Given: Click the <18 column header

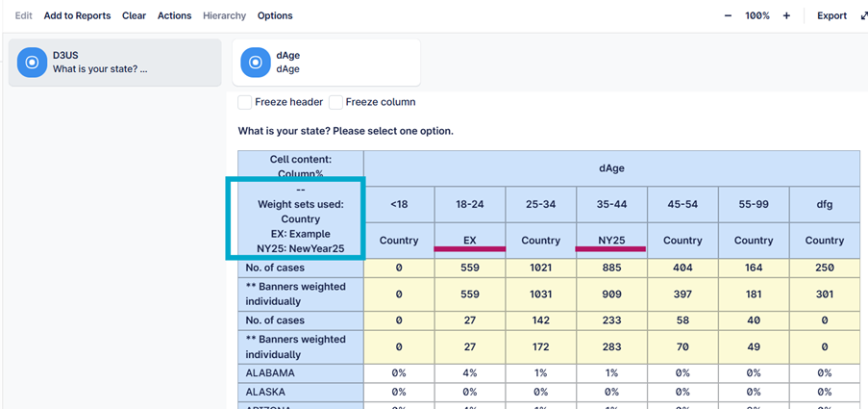Looking at the screenshot, I should point(399,204).
